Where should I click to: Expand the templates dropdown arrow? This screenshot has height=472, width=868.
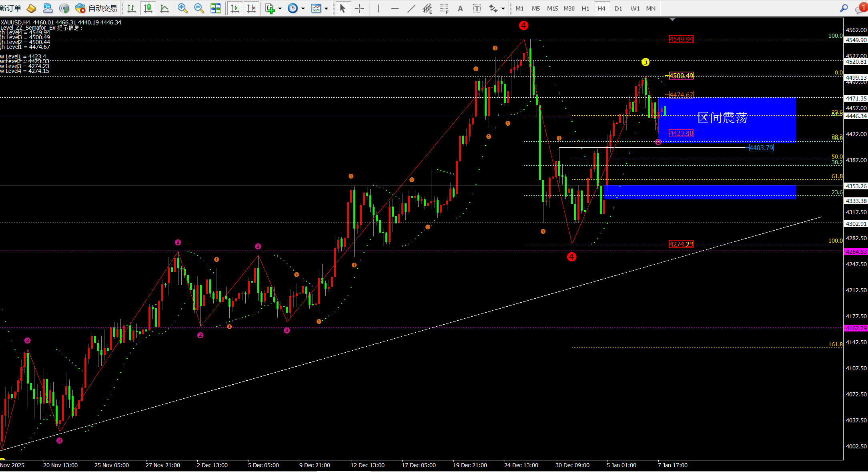(x=327, y=8)
